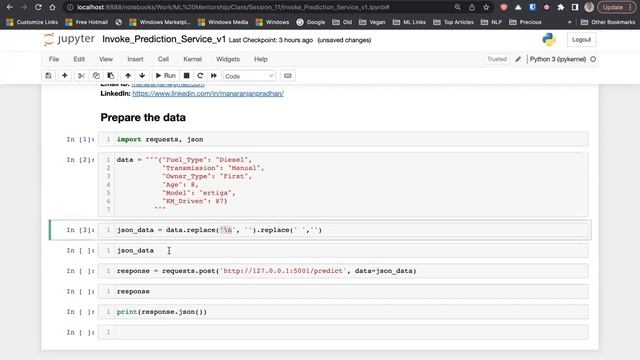Interrupt the kernel with stop icon

(187, 76)
